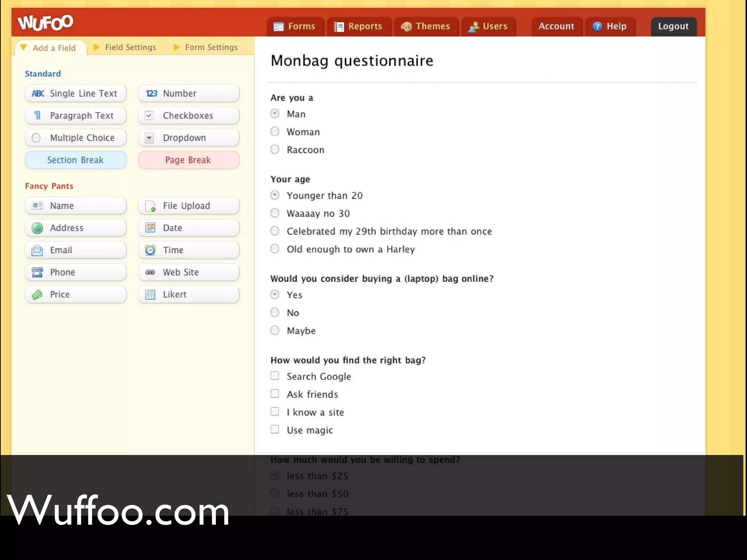The height and width of the screenshot is (560, 747).
Task: Click the checkmark icon for Checkboxes field
Action: pos(149,116)
